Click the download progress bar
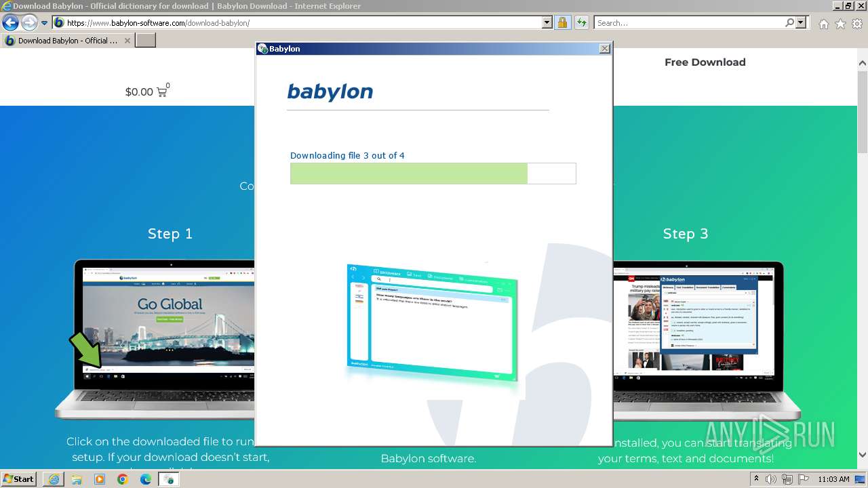The width and height of the screenshot is (868, 488). [433, 174]
